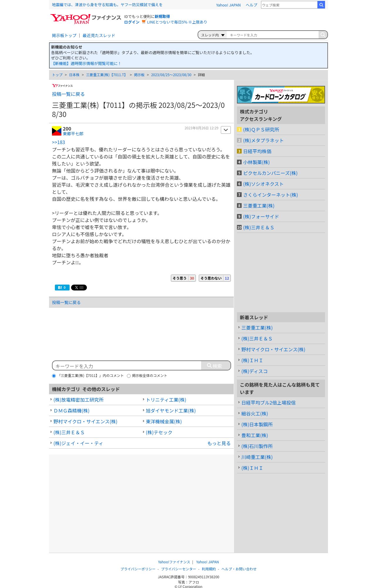Viewport: 377px width, 588px height.
Task: Open the reply reference >>183
Action: [58, 142]
